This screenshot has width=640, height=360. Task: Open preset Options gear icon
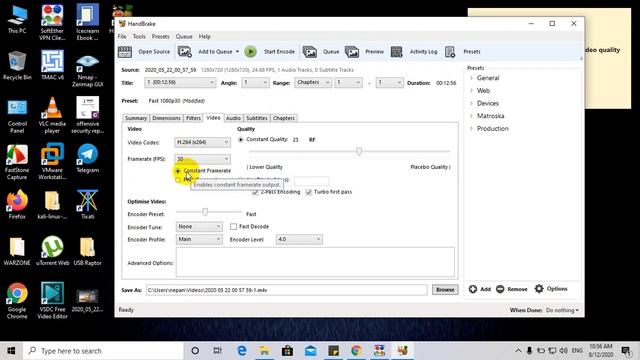coord(539,289)
